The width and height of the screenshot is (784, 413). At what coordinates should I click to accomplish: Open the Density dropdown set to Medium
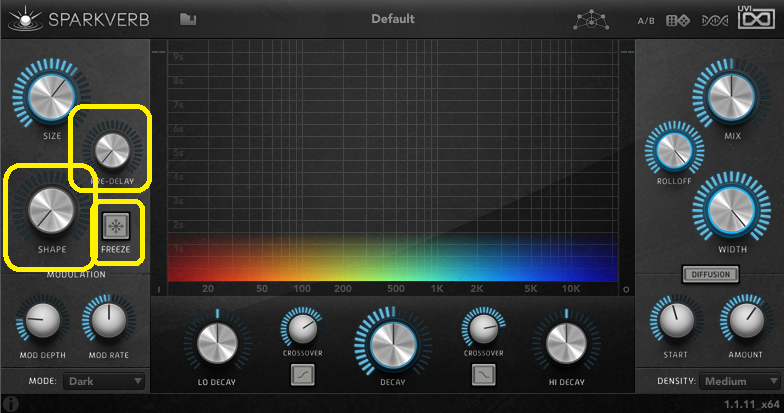pyautogui.click(x=739, y=381)
